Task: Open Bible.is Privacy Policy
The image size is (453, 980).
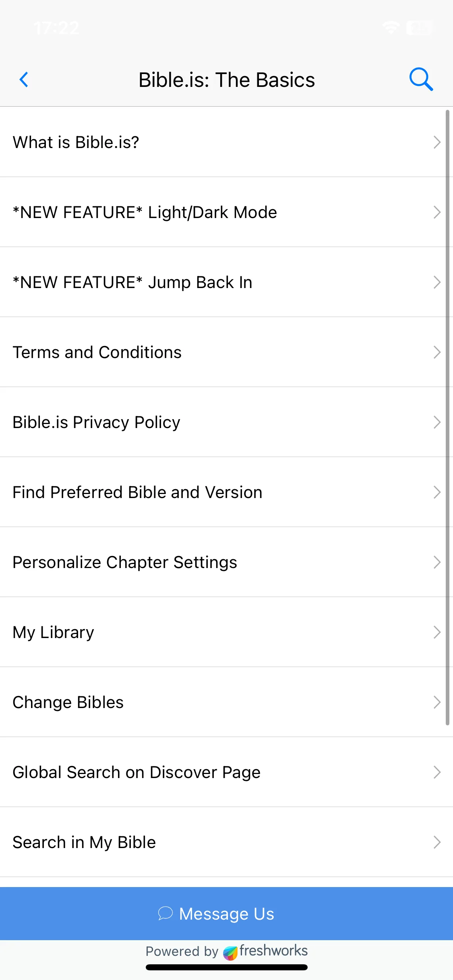Action: point(226,422)
